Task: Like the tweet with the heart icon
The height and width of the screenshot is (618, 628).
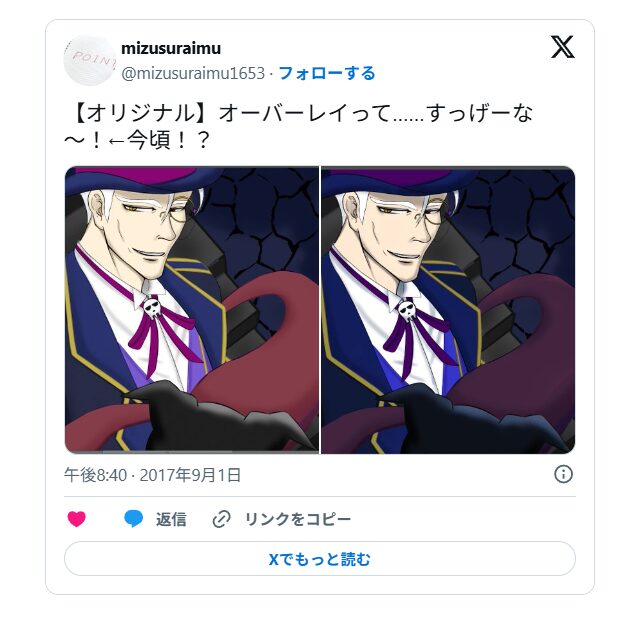Action: (x=76, y=519)
